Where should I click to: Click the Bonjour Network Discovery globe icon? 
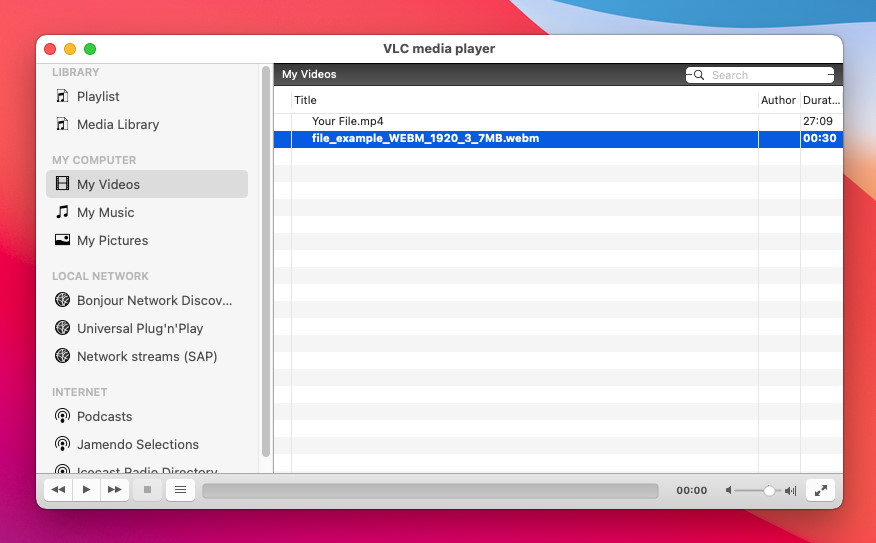(62, 300)
